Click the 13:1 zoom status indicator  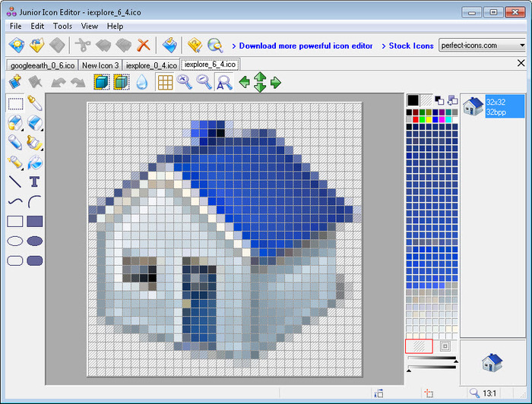click(483, 393)
